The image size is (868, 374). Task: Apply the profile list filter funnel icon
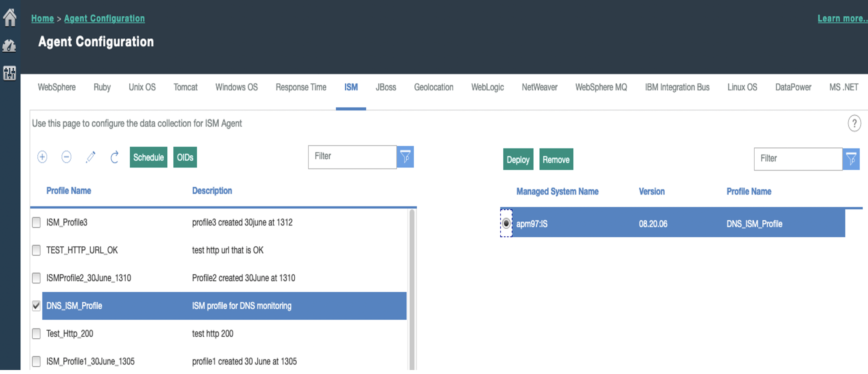pos(405,157)
